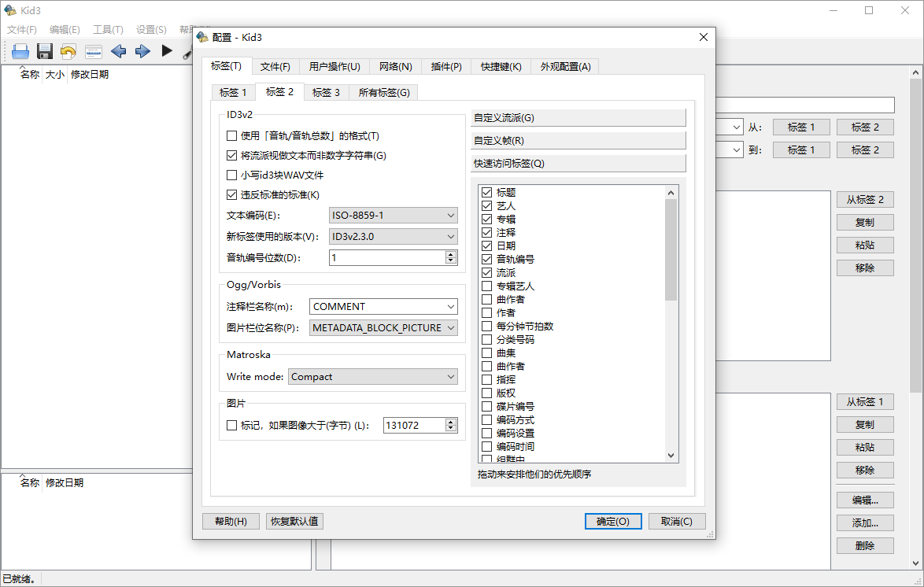Toggle genre as text instead of numeric string
The height and width of the screenshot is (587, 924).
click(x=231, y=156)
